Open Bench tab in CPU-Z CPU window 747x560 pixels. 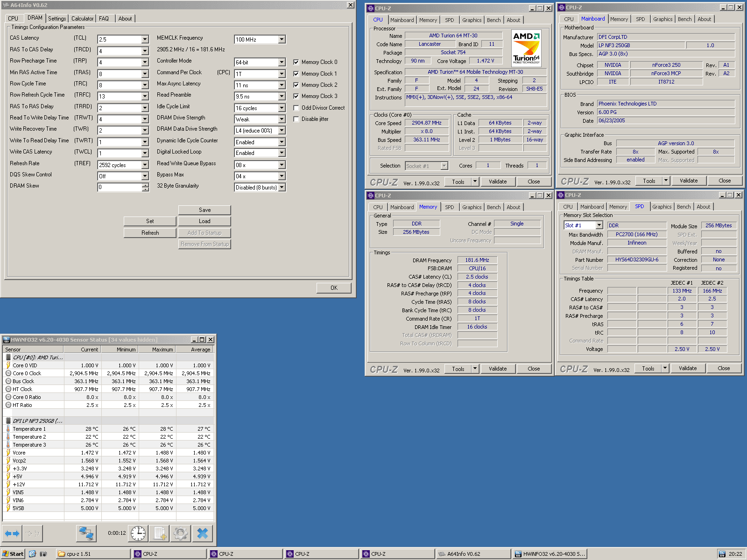click(493, 20)
